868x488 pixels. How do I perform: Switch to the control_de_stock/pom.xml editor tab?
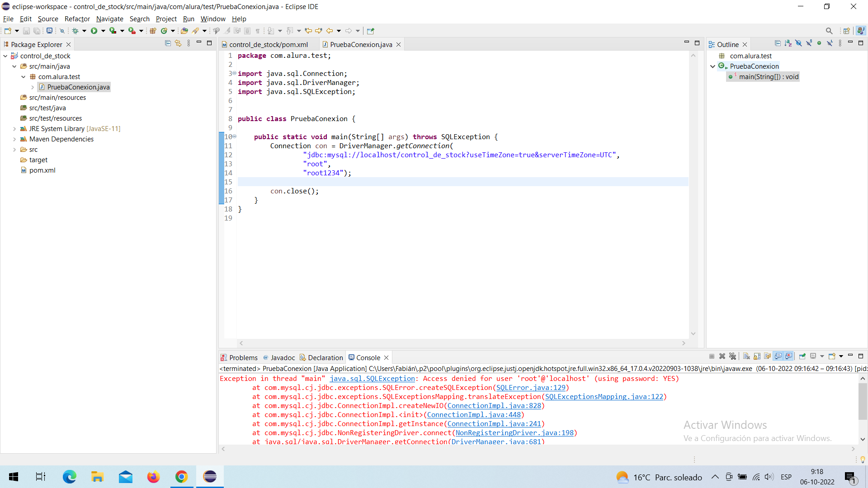[x=269, y=44]
